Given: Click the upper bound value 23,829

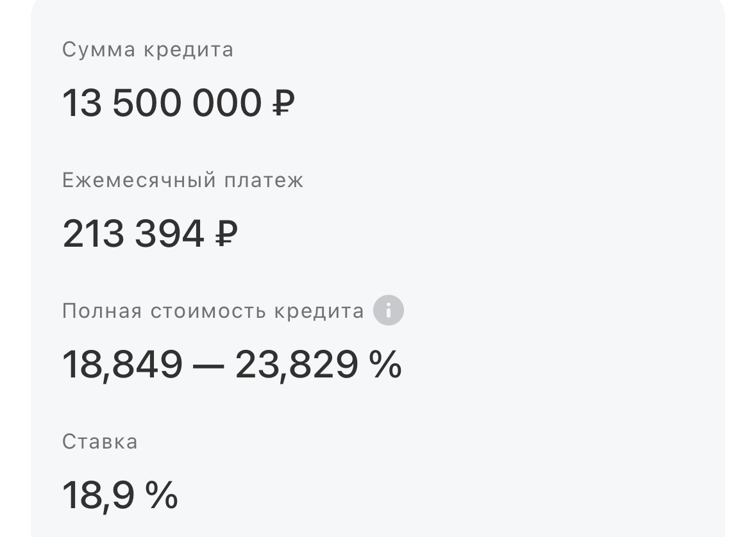Looking at the screenshot, I should tap(296, 365).
